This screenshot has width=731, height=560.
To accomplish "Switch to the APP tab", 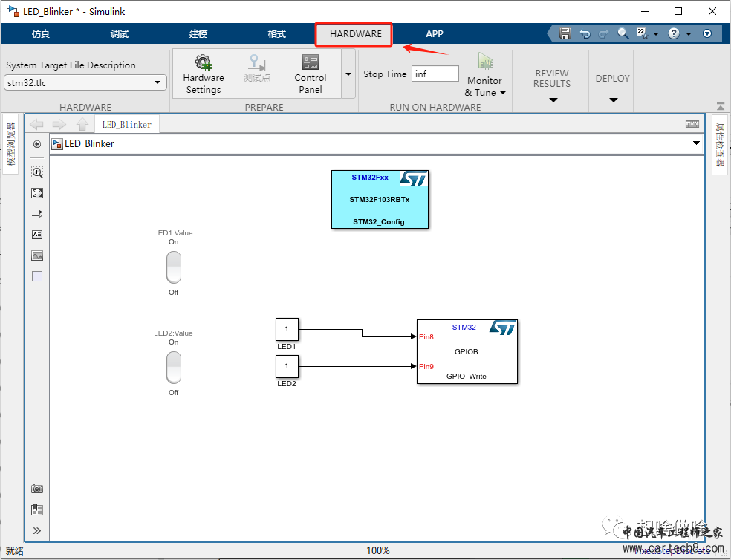I will click(434, 33).
